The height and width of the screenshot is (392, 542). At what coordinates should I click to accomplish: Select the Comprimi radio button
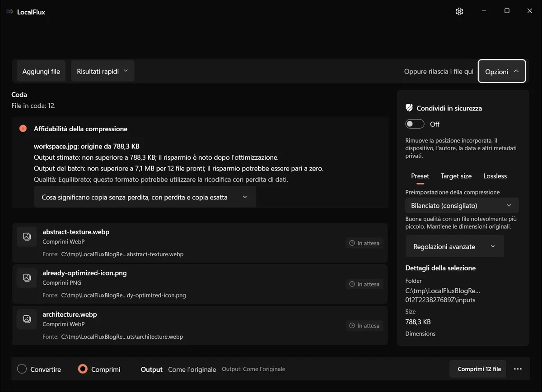point(83,369)
